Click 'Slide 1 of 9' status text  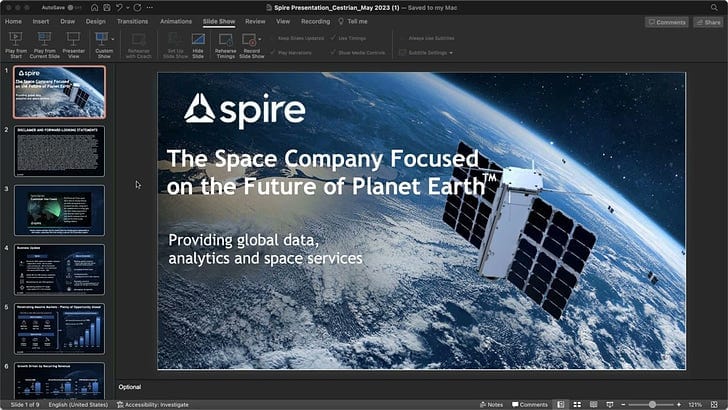(x=25, y=404)
